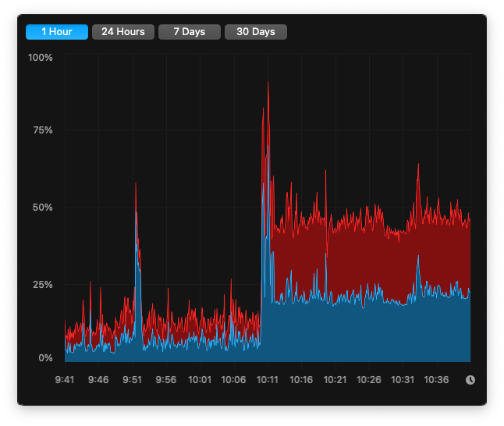Click the 50% axis label
Image resolution: width=504 pixels, height=426 pixels.
point(42,208)
